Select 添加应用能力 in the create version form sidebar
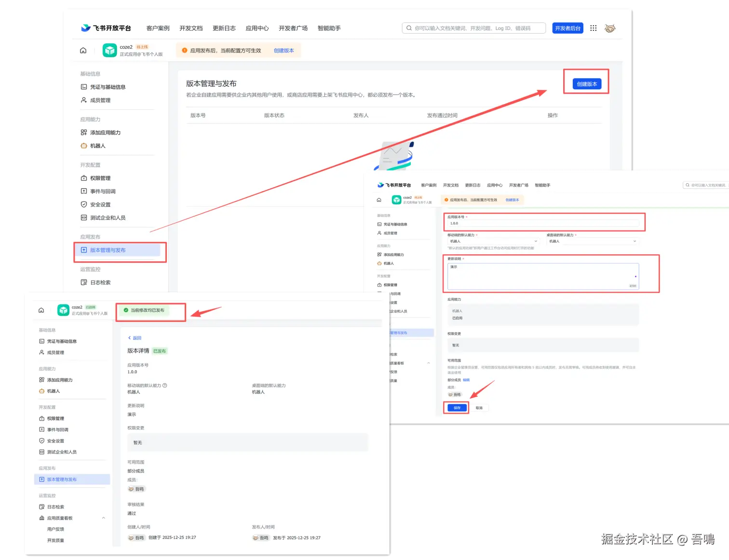Screen dimensions: 729x560 [394, 254]
